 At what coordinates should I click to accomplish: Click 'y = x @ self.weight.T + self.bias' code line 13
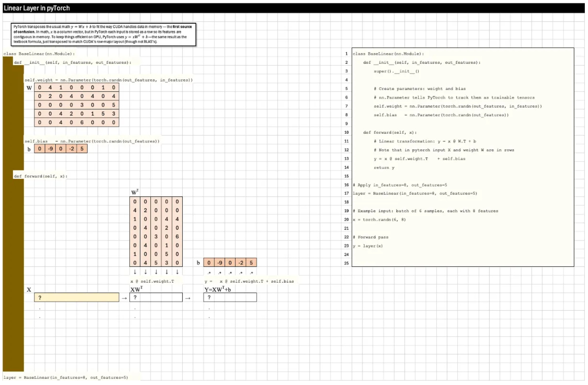(x=420, y=159)
